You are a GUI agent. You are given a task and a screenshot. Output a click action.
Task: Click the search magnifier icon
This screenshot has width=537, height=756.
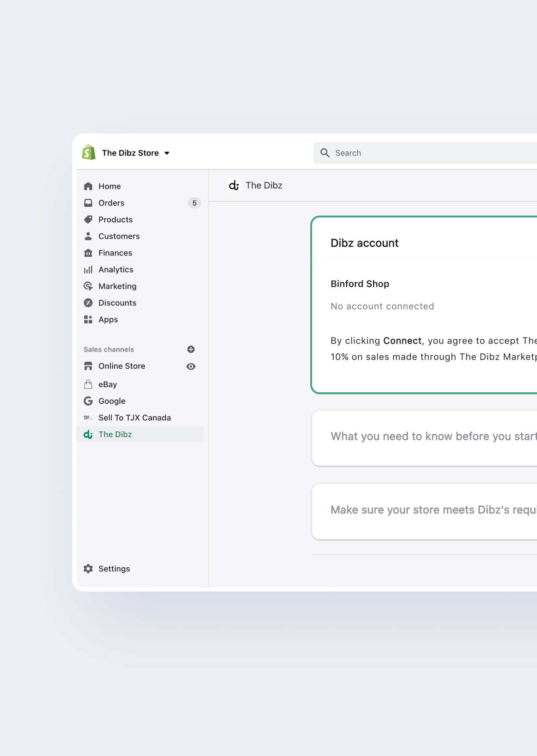[x=325, y=153]
